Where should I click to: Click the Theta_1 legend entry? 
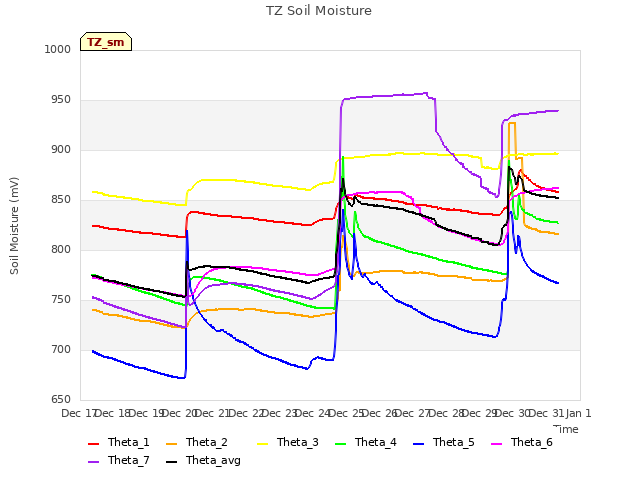tap(119, 442)
